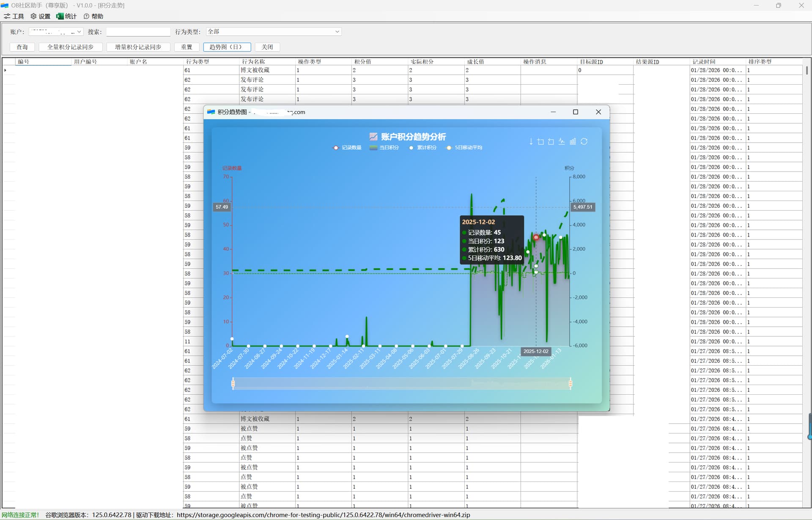The width and height of the screenshot is (812, 520).
Task: Open the 工具 menu
Action: [14, 16]
